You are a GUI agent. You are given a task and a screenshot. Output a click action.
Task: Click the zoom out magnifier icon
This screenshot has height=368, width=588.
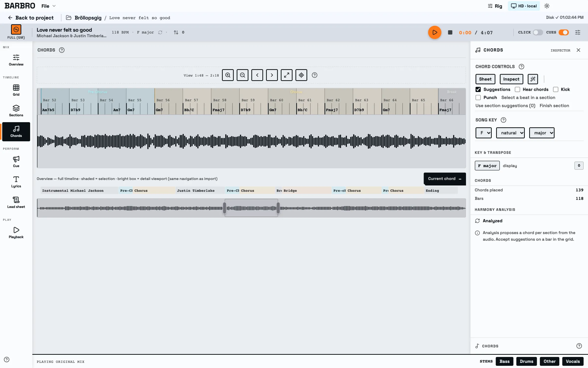tap(243, 75)
